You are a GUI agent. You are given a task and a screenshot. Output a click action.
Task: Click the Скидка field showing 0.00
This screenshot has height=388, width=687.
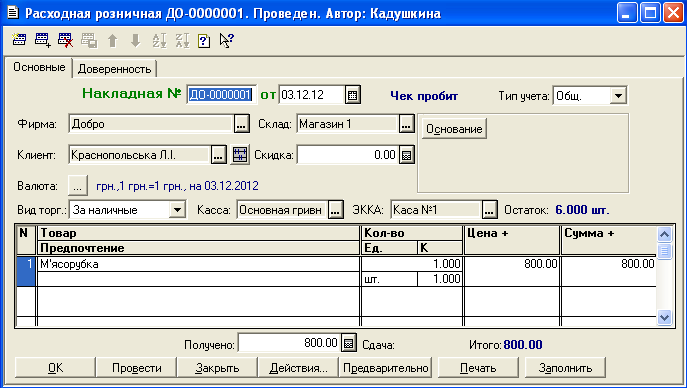[348, 155]
